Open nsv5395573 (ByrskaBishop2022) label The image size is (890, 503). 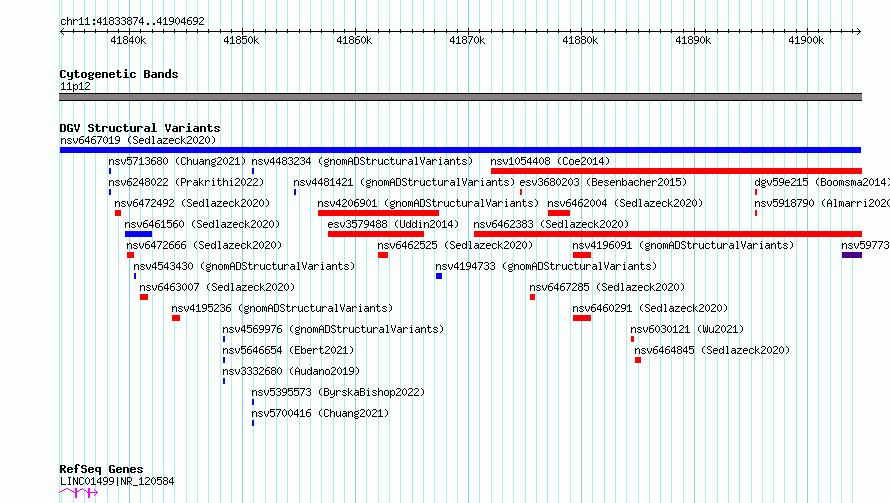click(338, 392)
